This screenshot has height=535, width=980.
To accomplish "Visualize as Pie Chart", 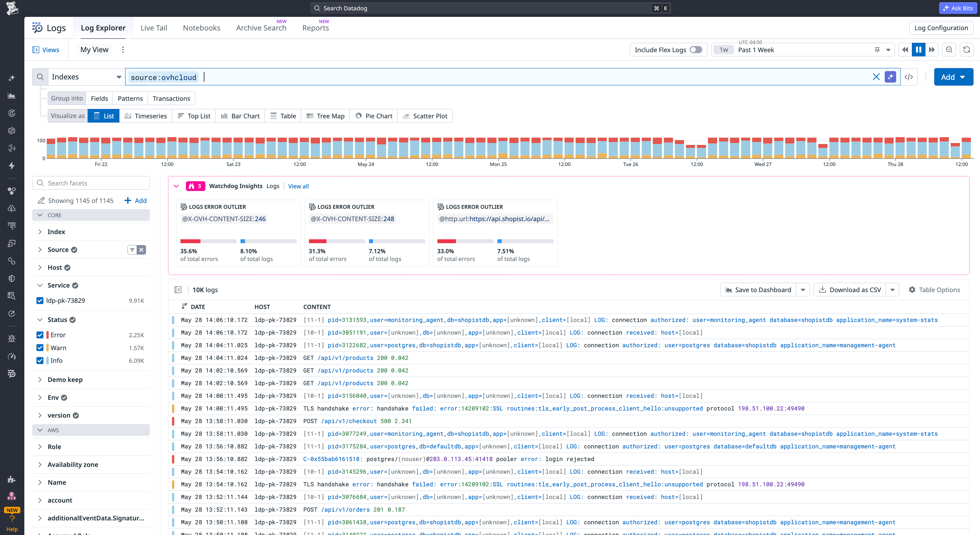I will point(374,116).
